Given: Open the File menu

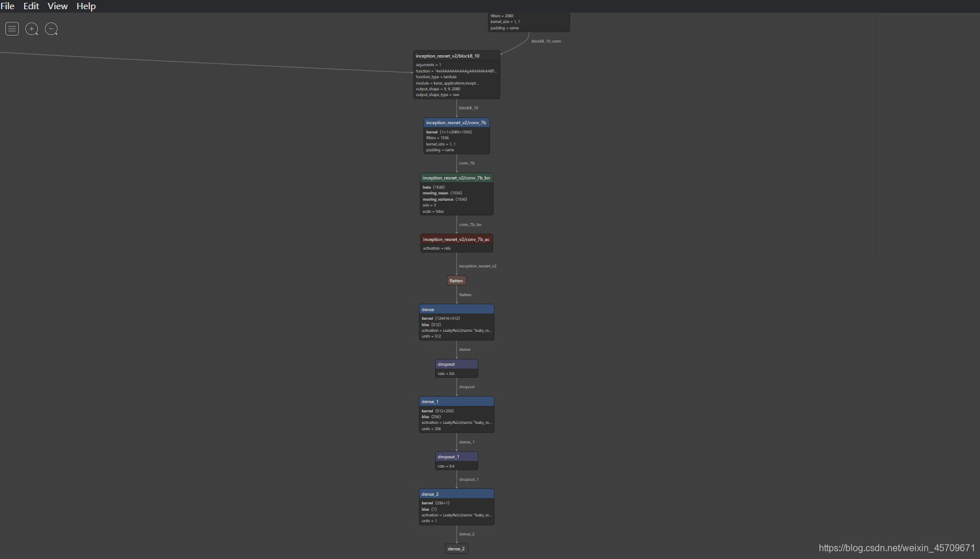Looking at the screenshot, I should 7,6.
